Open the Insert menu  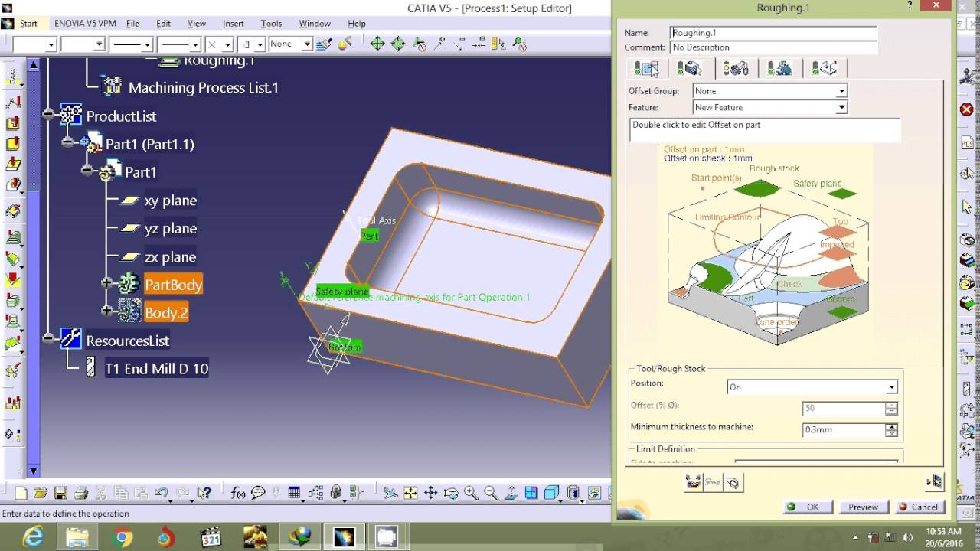(x=233, y=24)
